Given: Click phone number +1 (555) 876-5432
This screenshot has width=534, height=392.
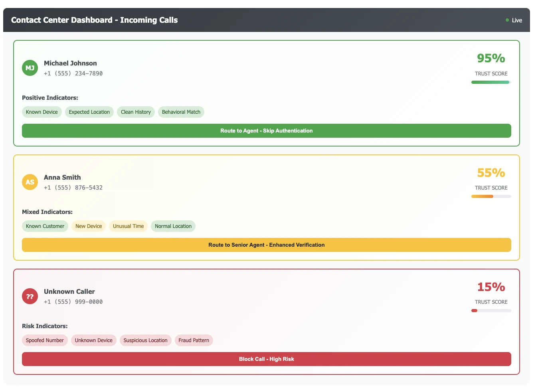Looking at the screenshot, I should click(73, 188).
